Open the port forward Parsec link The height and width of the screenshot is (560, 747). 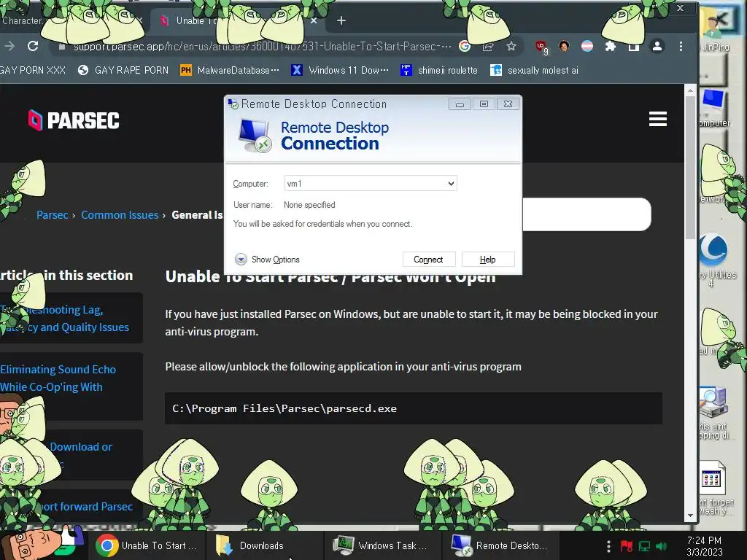[x=86, y=506]
